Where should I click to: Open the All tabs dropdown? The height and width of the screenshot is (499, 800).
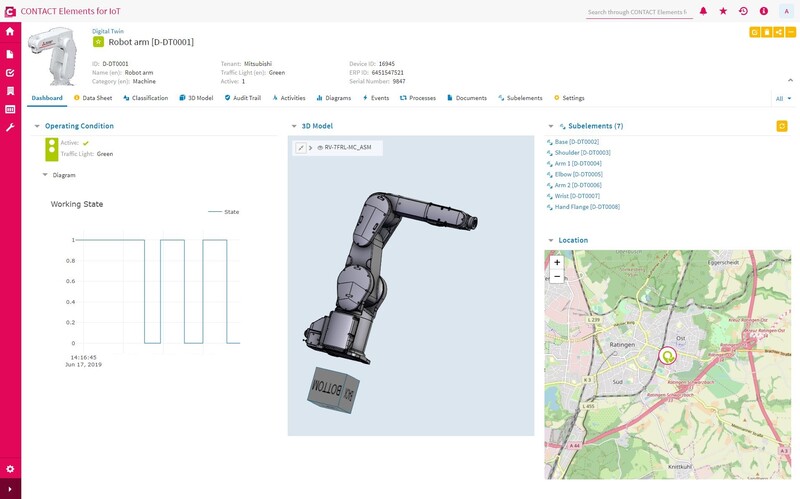click(783, 99)
